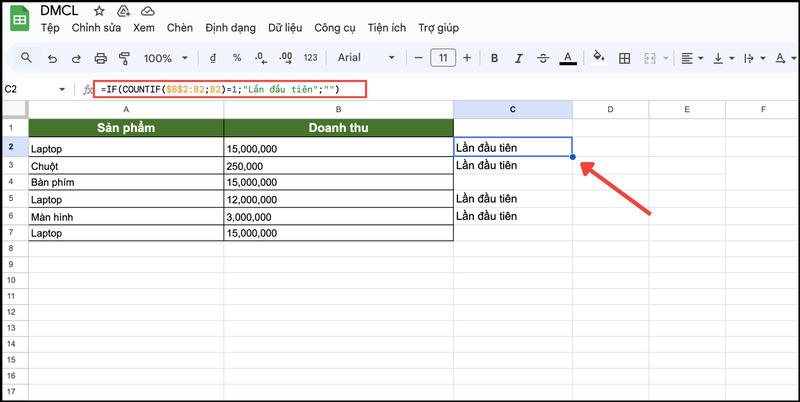800x402 pixels.
Task: Open the borders grid tool
Action: (x=626, y=58)
